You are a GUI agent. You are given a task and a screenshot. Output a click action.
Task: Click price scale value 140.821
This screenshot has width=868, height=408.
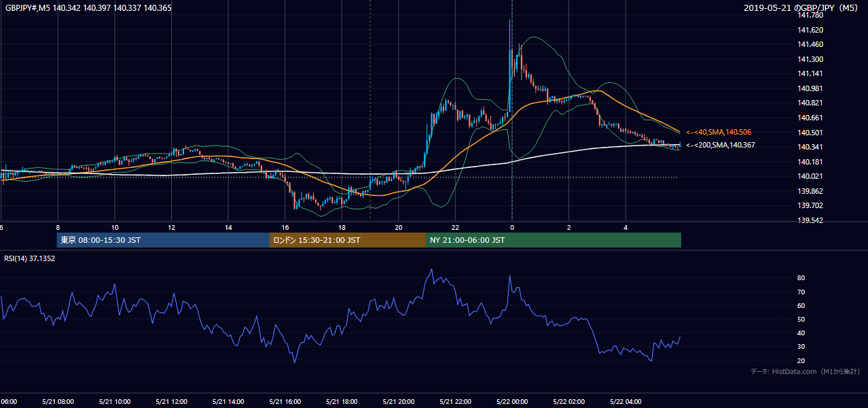[x=810, y=103]
